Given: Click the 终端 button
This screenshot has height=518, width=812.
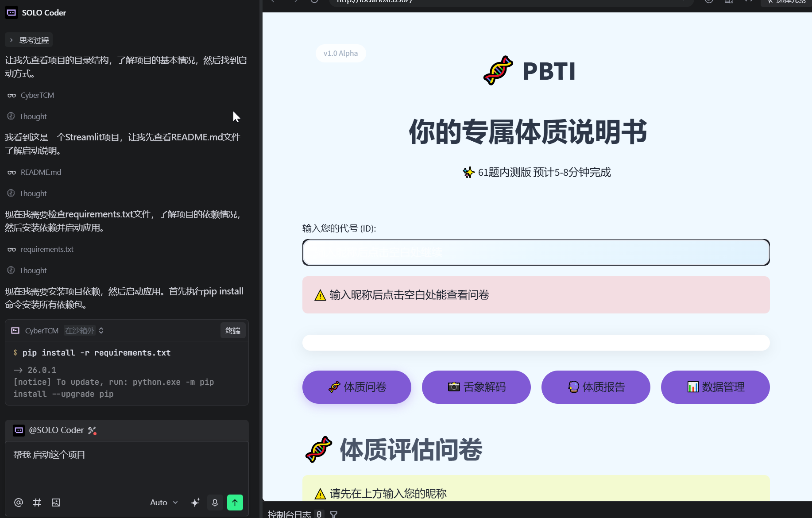Looking at the screenshot, I should pos(233,331).
